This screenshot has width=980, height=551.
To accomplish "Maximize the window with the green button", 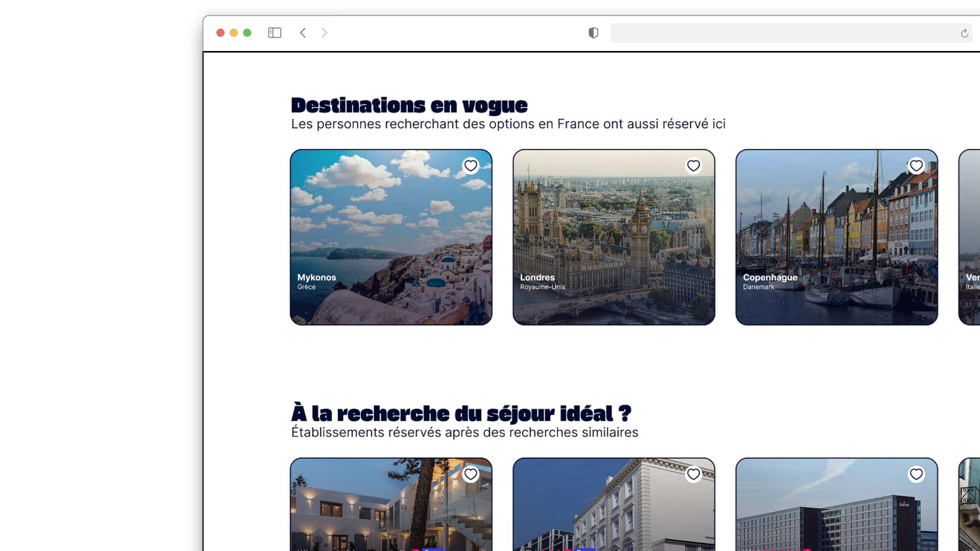I will pyautogui.click(x=247, y=33).
